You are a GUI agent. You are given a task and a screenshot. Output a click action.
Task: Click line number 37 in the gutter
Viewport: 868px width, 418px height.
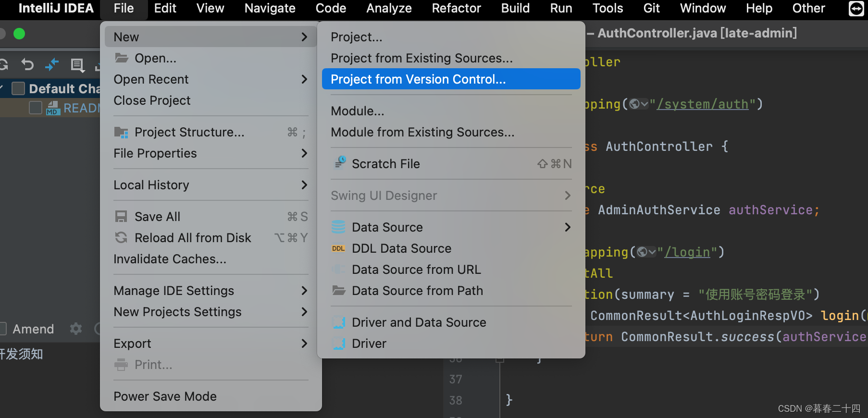coord(456,379)
